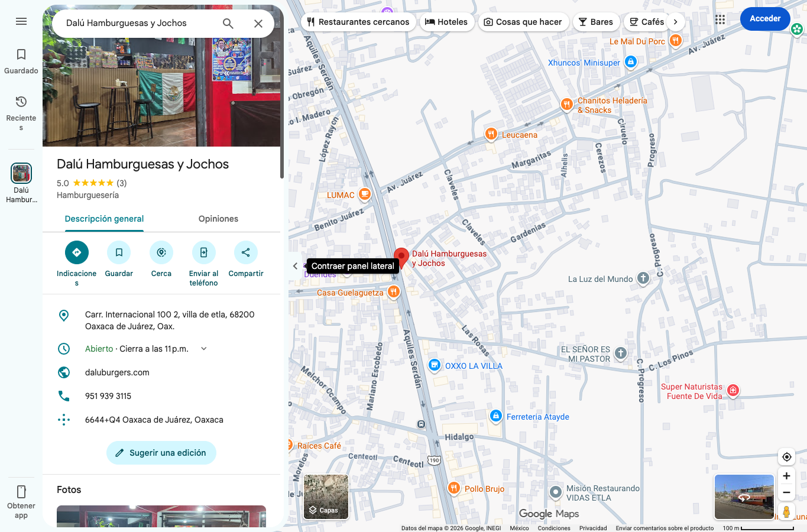Select the OXXO LA VILLA map pin

point(435,365)
